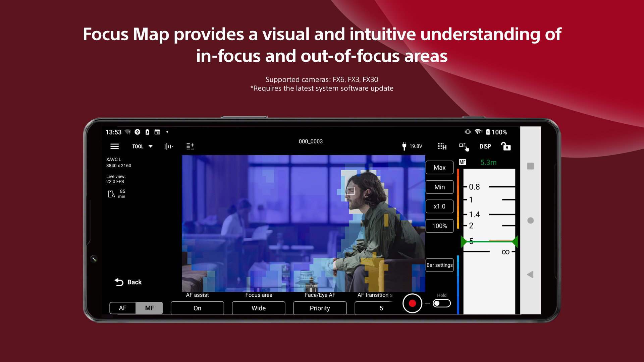Click the unlock padlock icon
This screenshot has width=644, height=362.
[505, 146]
